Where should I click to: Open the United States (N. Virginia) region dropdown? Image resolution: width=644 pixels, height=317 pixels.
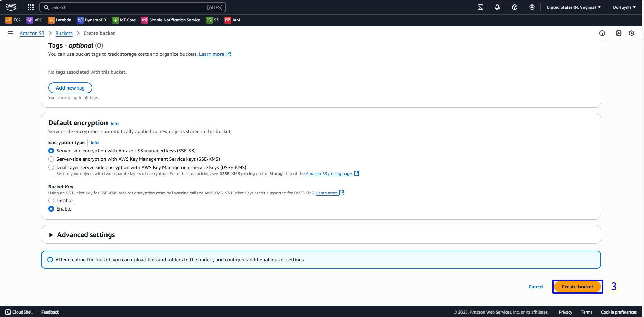point(573,7)
